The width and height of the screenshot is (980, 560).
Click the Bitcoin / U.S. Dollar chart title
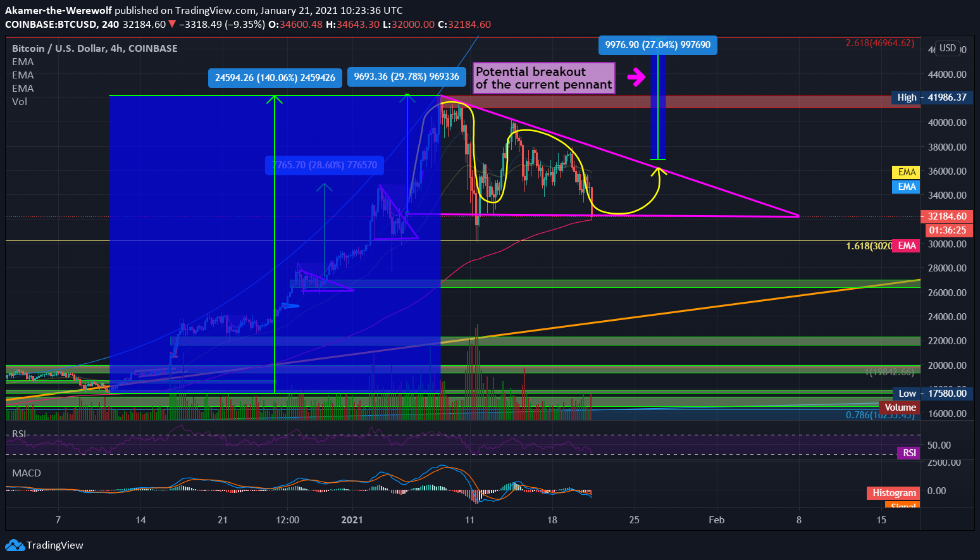(95, 49)
